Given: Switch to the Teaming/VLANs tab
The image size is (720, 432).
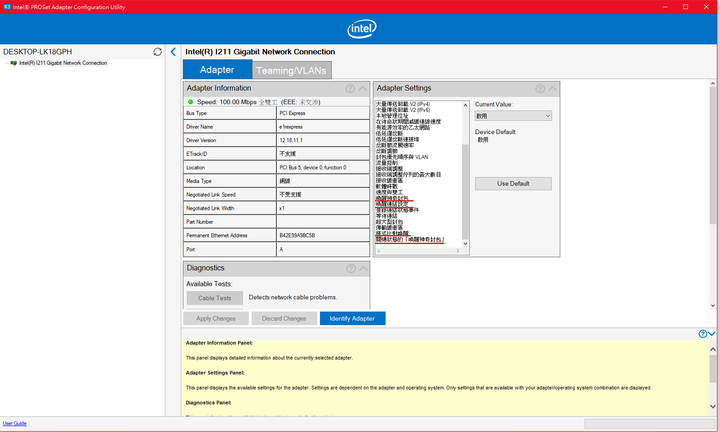Looking at the screenshot, I should click(291, 70).
